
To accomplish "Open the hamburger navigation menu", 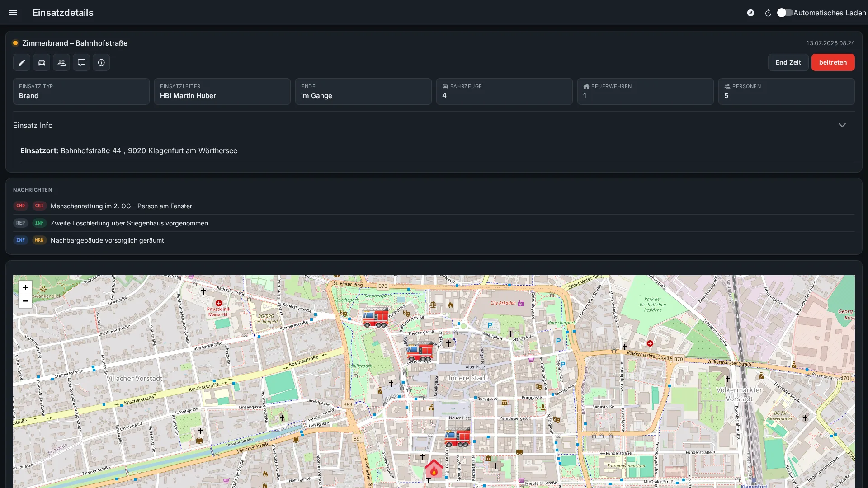I will pos(13,13).
